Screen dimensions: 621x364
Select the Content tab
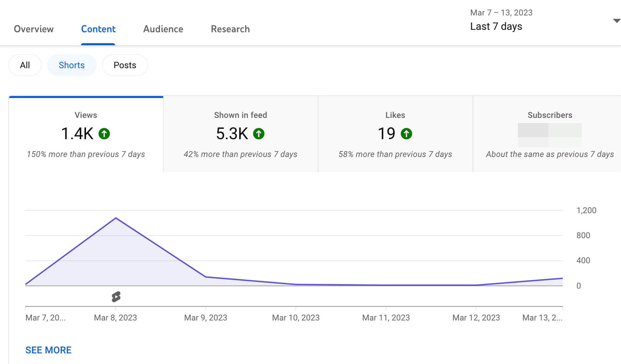click(98, 29)
